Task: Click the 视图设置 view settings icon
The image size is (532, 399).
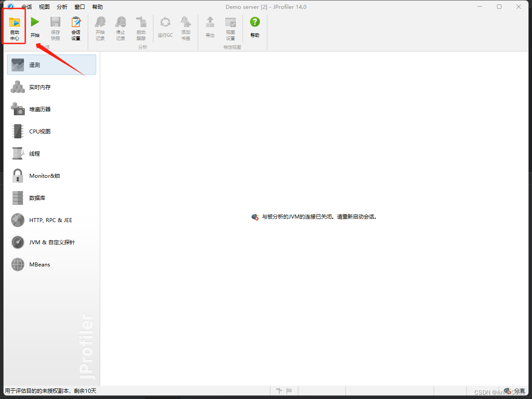Action: coord(231,28)
